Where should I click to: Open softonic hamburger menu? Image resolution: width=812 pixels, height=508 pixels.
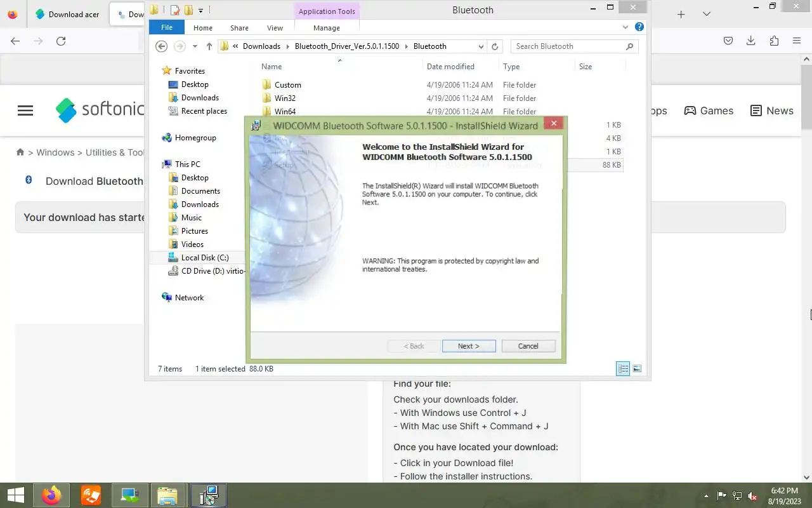25,110
